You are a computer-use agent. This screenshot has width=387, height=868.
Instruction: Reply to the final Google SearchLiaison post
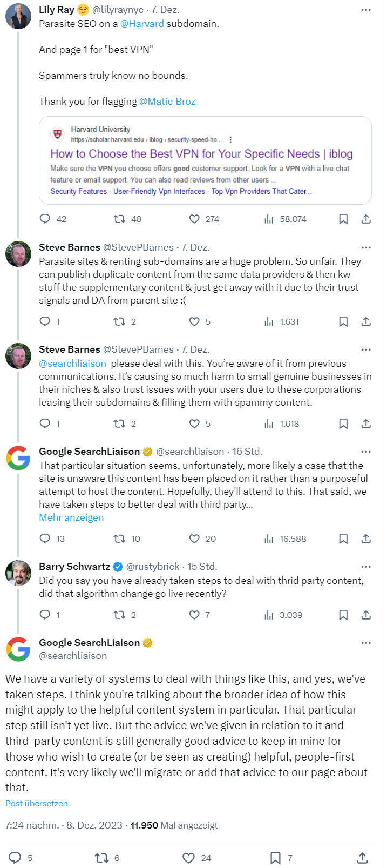(x=16, y=857)
